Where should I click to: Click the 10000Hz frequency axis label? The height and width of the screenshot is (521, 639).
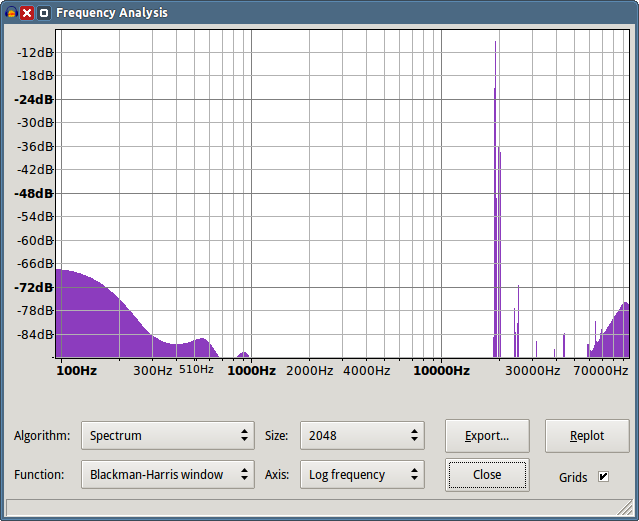pos(441,371)
